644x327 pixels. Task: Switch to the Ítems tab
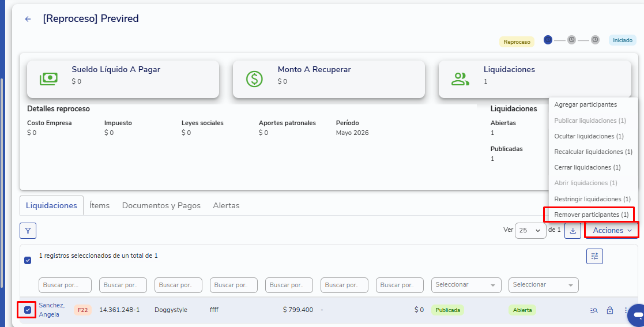[x=99, y=205]
